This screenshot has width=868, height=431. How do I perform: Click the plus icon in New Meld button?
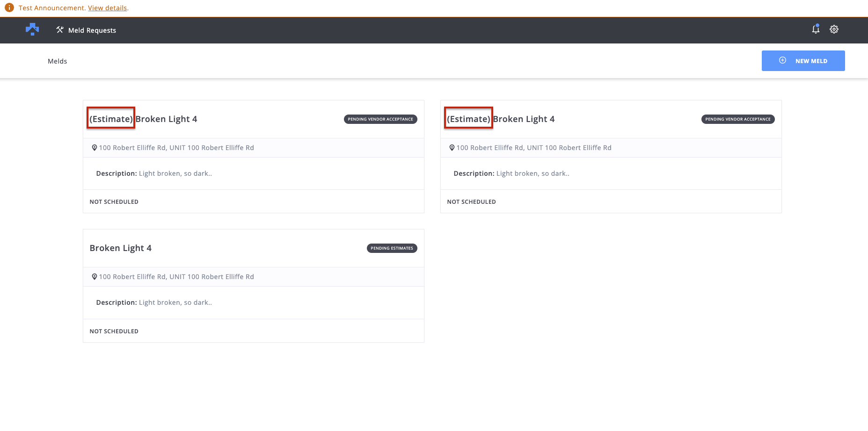pyautogui.click(x=782, y=60)
